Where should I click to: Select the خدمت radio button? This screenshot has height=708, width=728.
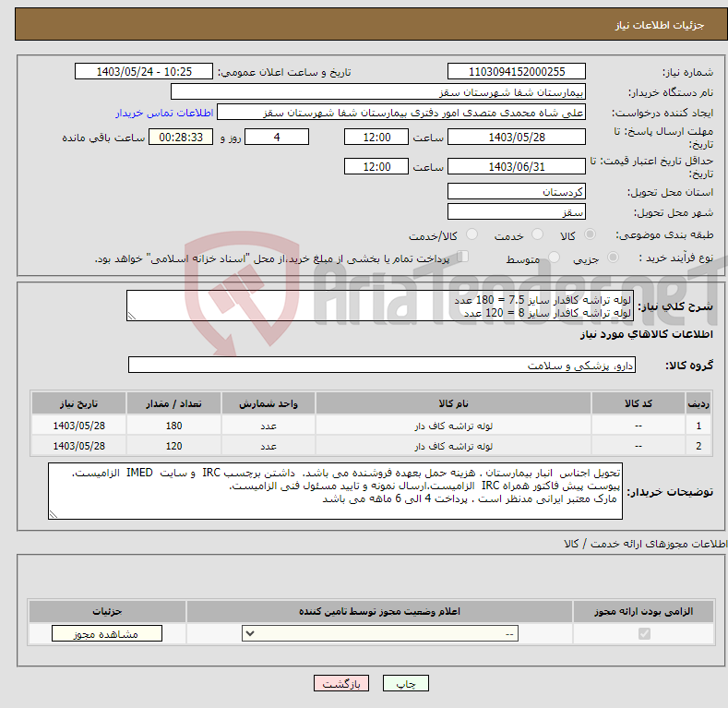point(537,234)
